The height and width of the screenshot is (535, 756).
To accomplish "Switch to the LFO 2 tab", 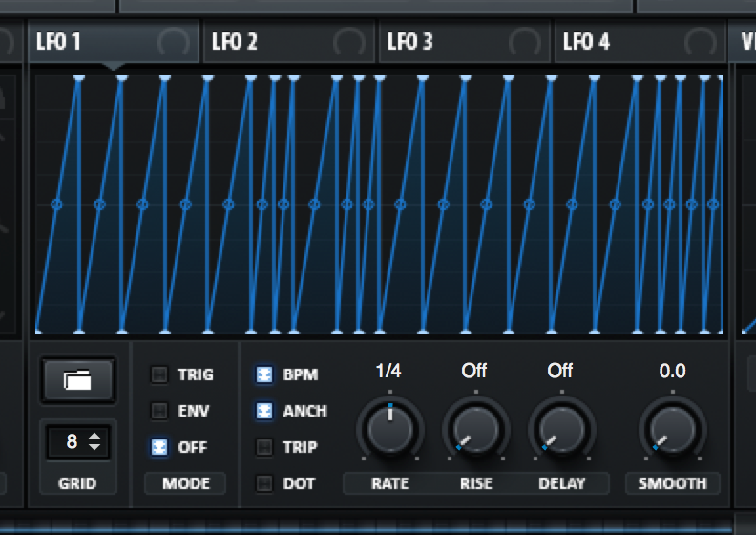I will coord(289,42).
